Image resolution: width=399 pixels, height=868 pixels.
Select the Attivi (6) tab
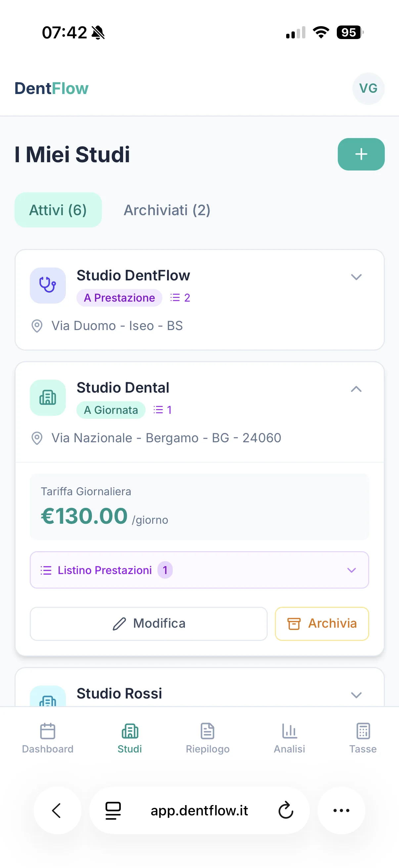point(58,210)
